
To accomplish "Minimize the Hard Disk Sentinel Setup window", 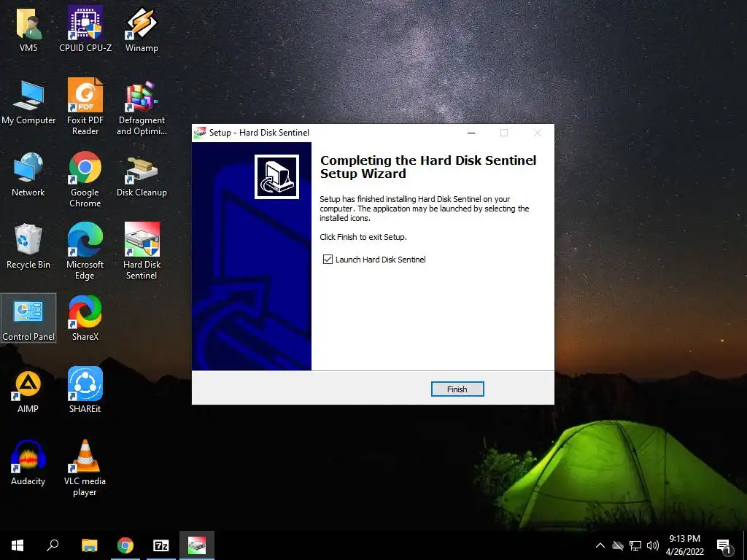I will coord(471,133).
